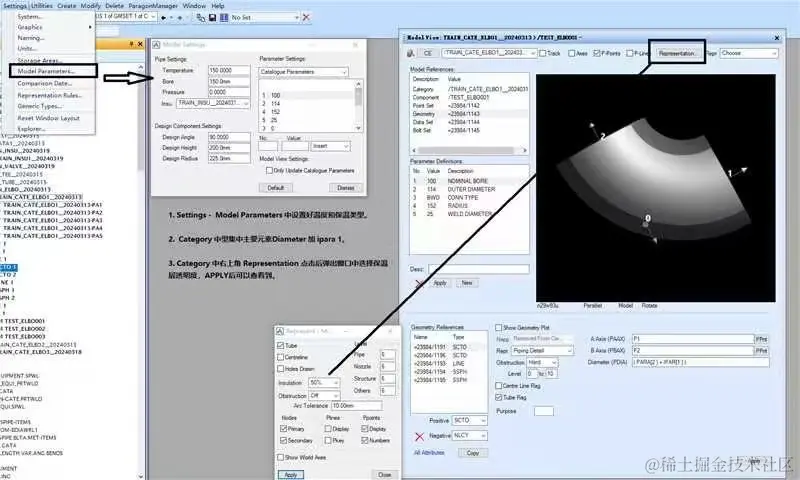This screenshot has height=480, width=800.
Task: Click the icon left of the CE button
Action: click(411, 53)
